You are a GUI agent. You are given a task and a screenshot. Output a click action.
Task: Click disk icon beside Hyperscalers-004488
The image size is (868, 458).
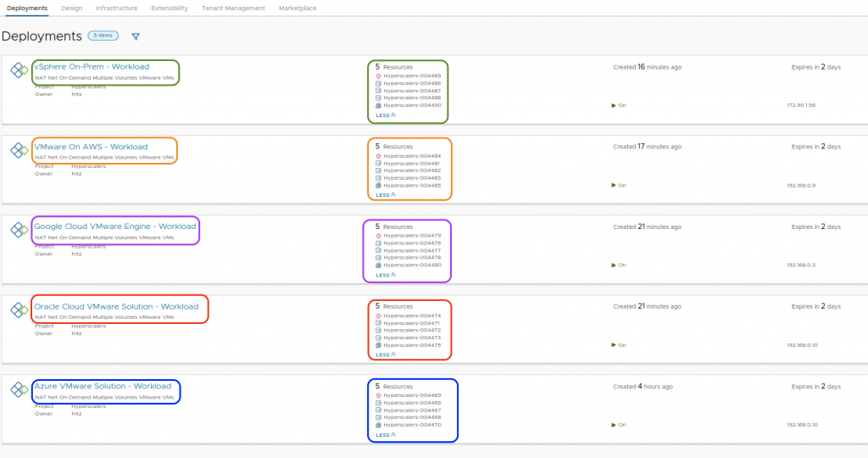(x=379, y=98)
